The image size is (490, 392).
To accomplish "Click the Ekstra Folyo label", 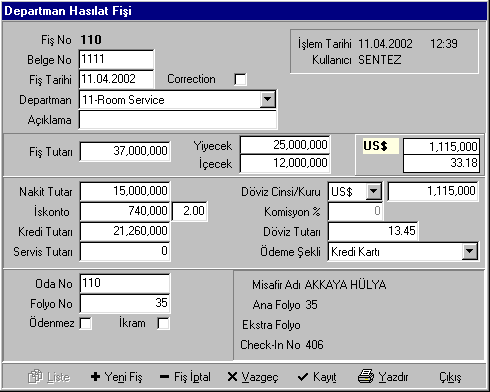I will 271,325.
